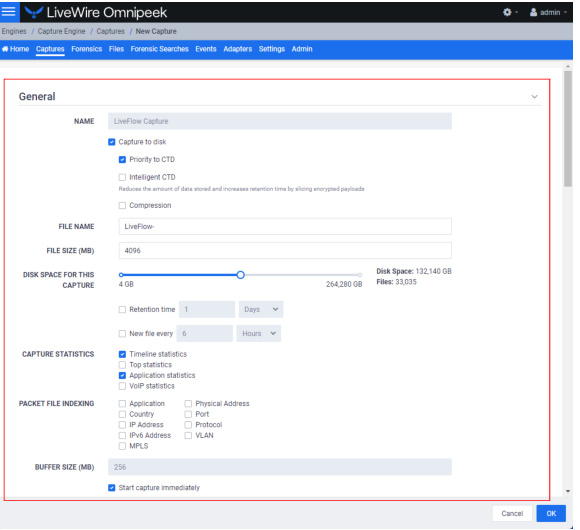
Task: Click the New file every value field
Action: [205, 334]
